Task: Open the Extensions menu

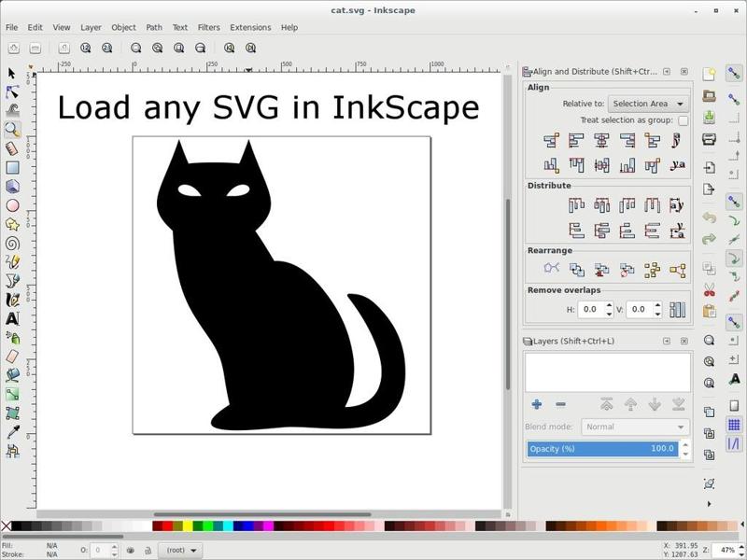Action: click(x=250, y=28)
